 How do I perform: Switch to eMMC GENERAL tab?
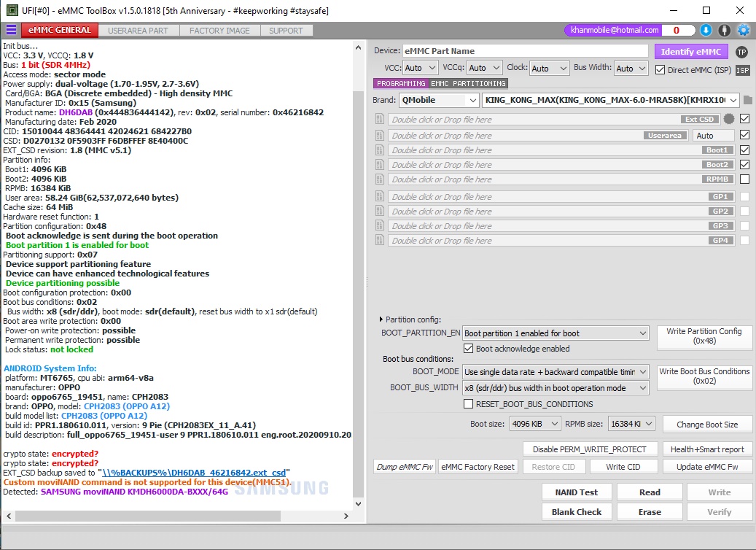[60, 30]
